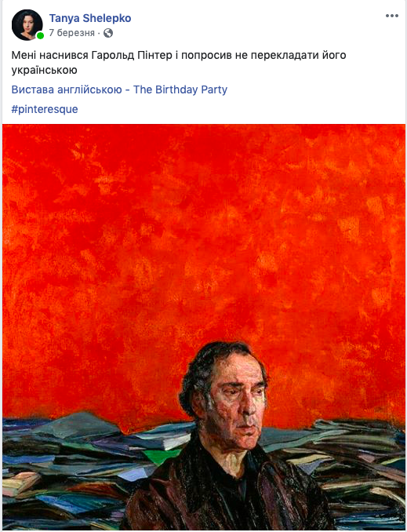Viewport: 407px width, 532px height.
Task: Click the globe public-audience icon
Action: tap(108, 33)
